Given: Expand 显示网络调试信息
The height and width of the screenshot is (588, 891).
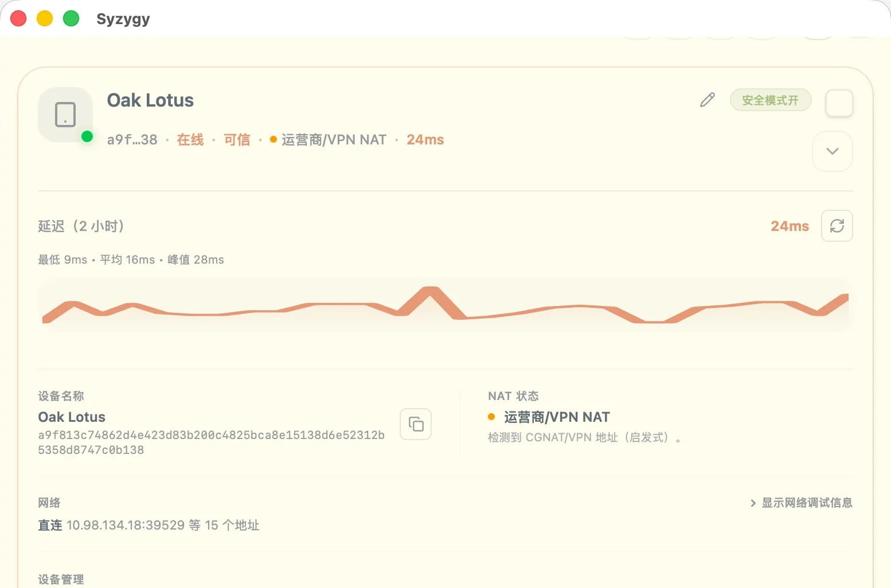Looking at the screenshot, I should [802, 503].
